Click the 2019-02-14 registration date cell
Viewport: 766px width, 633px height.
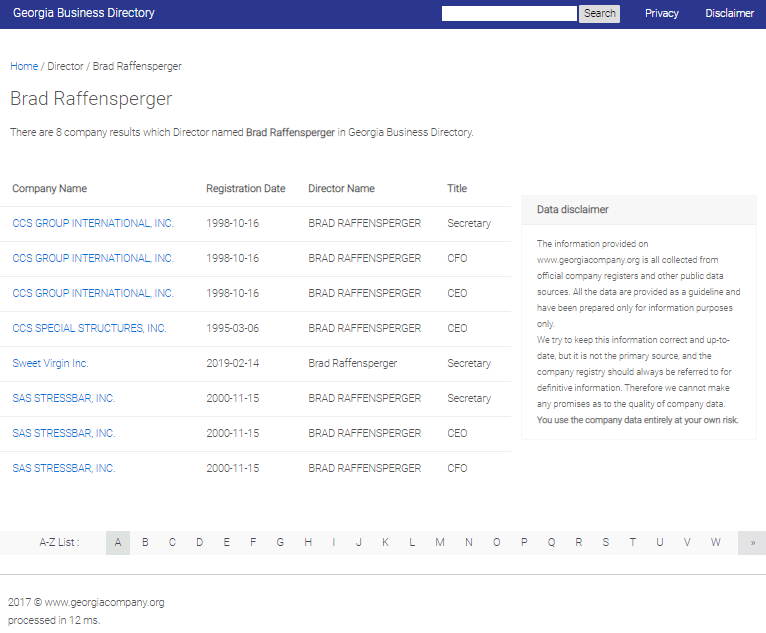pyautogui.click(x=233, y=363)
